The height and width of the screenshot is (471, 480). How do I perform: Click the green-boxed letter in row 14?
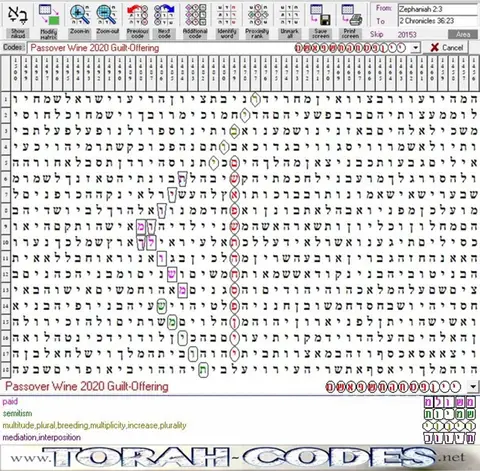click(x=161, y=306)
